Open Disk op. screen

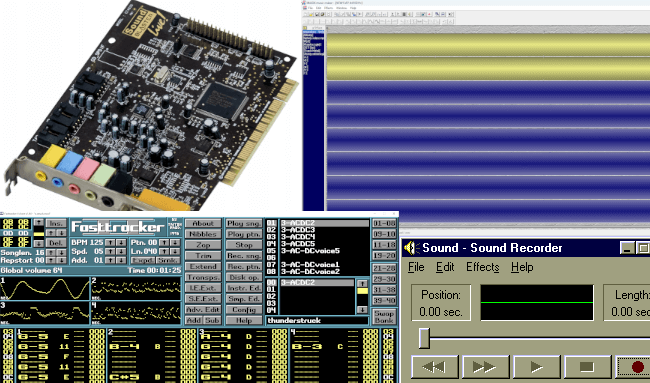click(244, 277)
